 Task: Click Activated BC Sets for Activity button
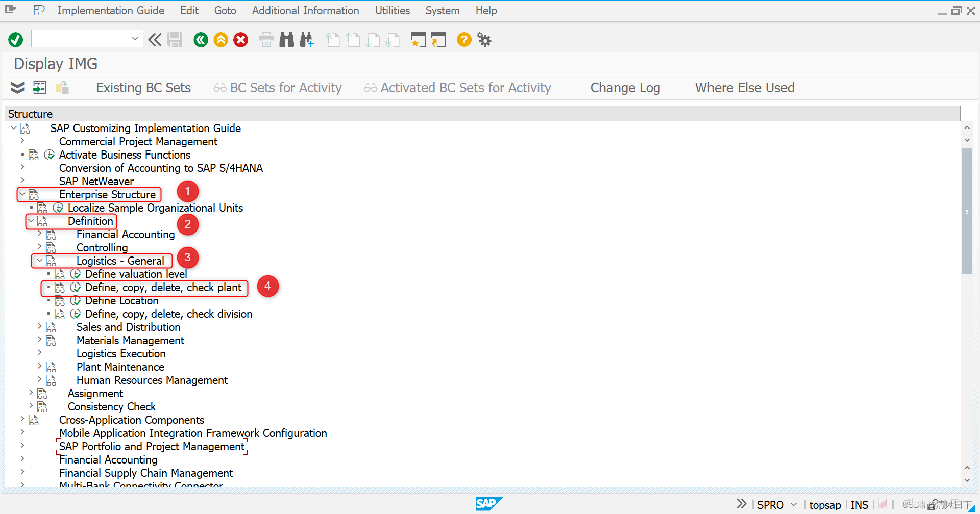tap(458, 88)
